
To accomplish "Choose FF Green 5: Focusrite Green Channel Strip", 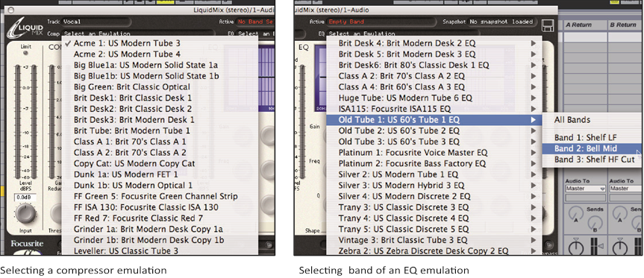I will click(160, 196).
